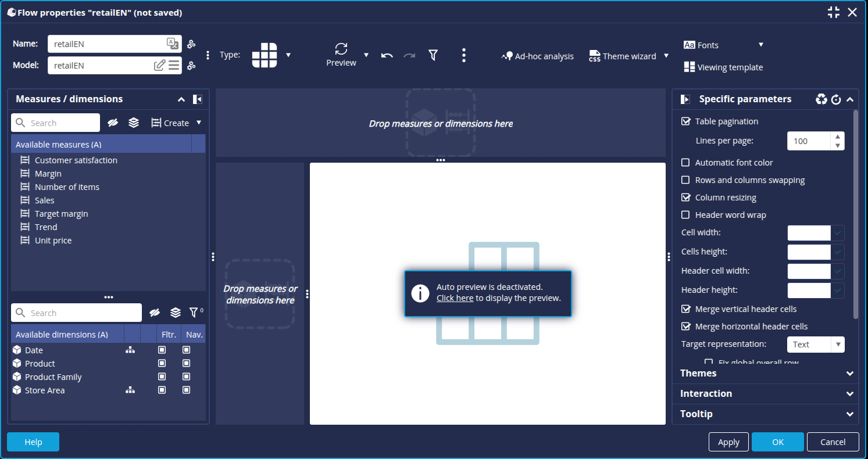
Task: Select the Store Area dimension
Action: coord(45,390)
